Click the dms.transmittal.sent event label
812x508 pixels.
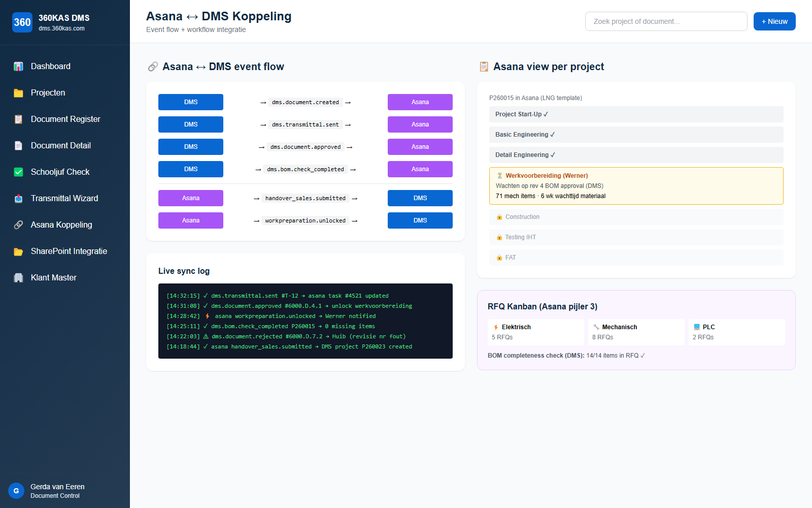click(x=306, y=124)
